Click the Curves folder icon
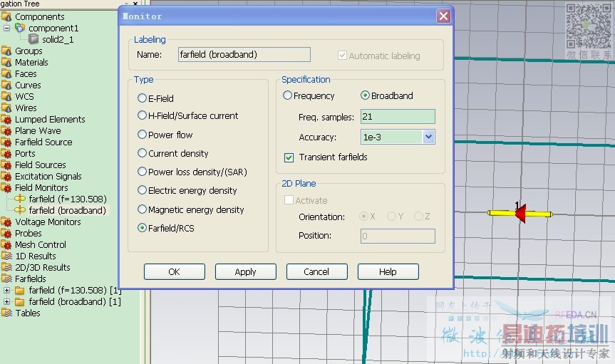Viewport: 615px width, 364px height. (x=6, y=85)
